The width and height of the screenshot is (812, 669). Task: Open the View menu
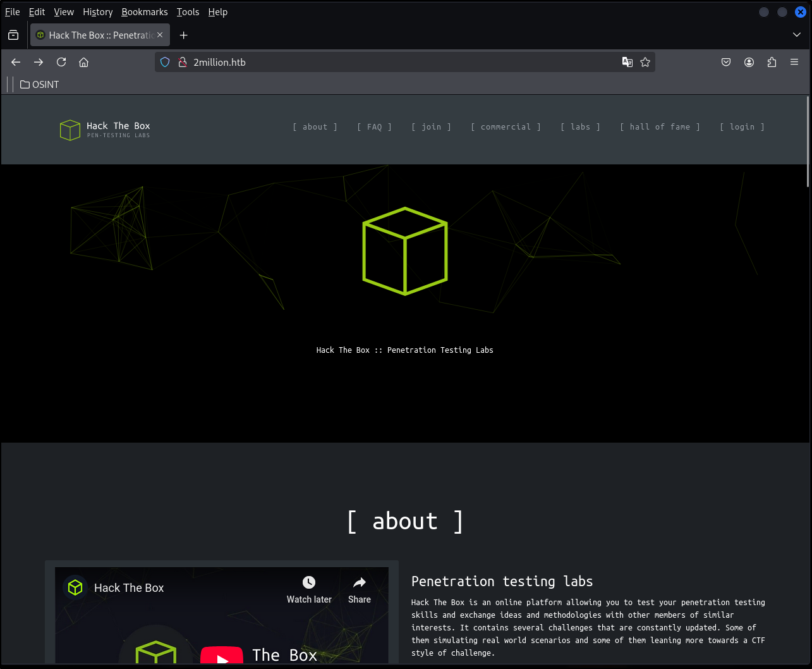pyautogui.click(x=64, y=12)
